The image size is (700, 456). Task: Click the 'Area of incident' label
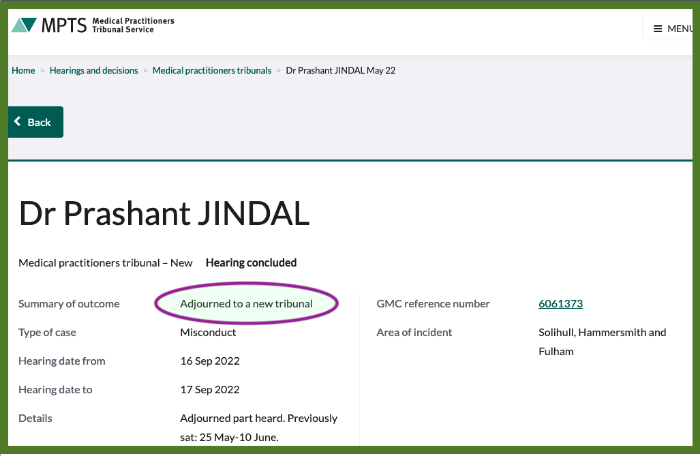point(414,332)
